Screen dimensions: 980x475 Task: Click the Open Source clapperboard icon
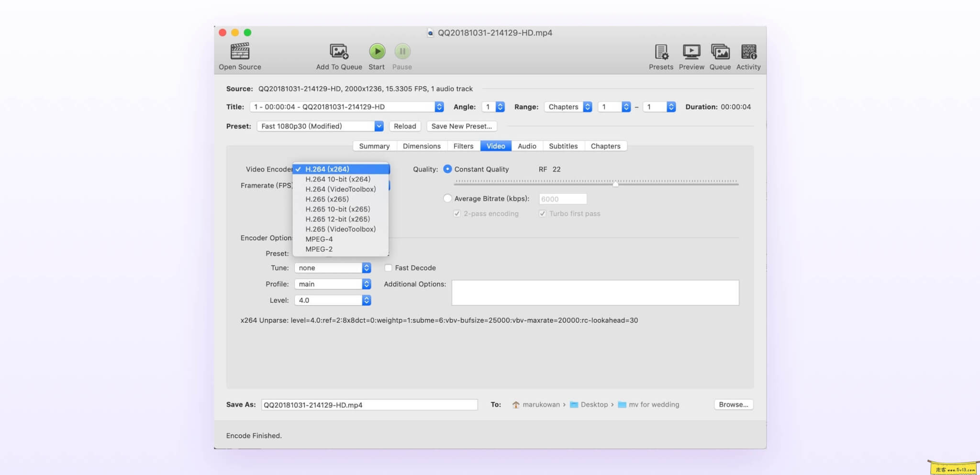240,52
